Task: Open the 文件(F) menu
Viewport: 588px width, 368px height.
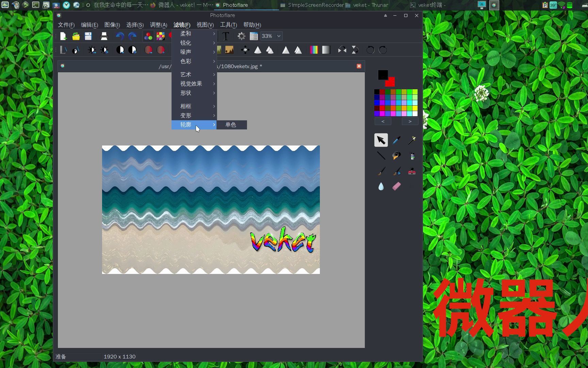Action: click(66, 25)
